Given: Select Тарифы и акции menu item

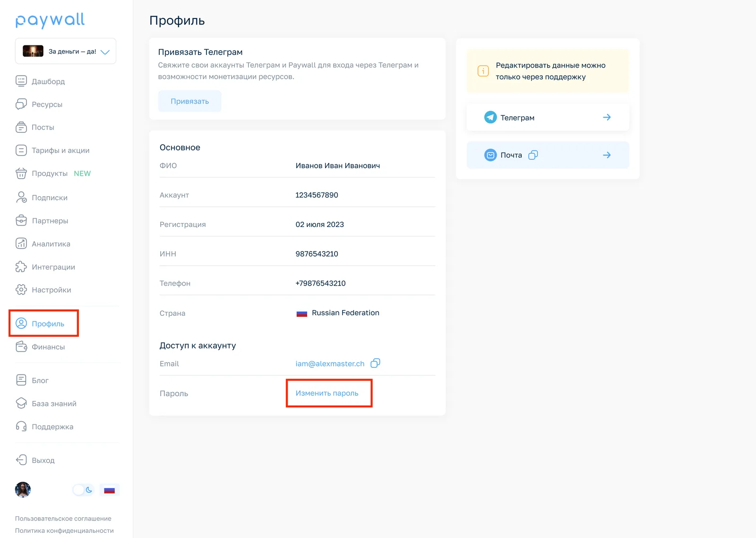Looking at the screenshot, I should pos(53,150).
